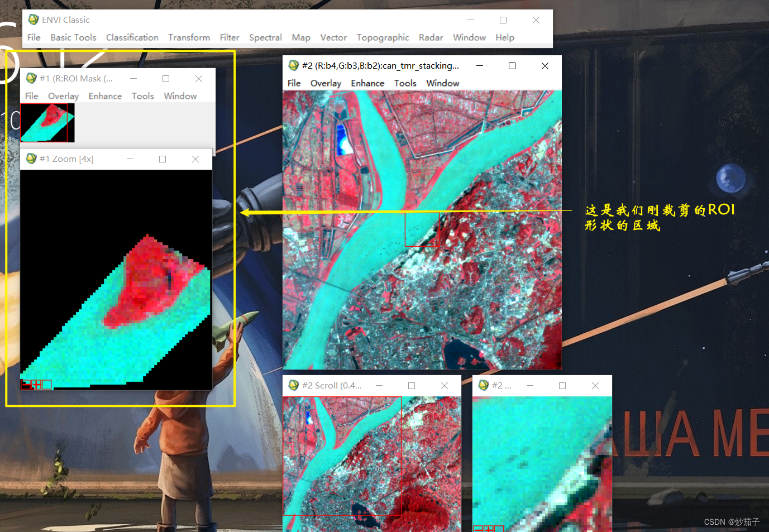Open Window menu in #1 ROI Mask window
This screenshot has height=532, width=769.
(x=180, y=96)
